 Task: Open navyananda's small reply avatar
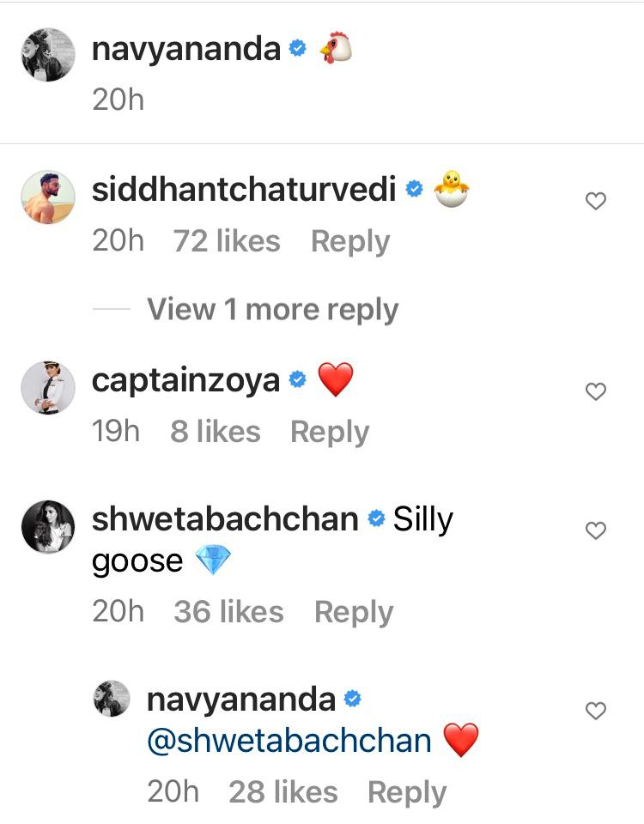(x=111, y=699)
